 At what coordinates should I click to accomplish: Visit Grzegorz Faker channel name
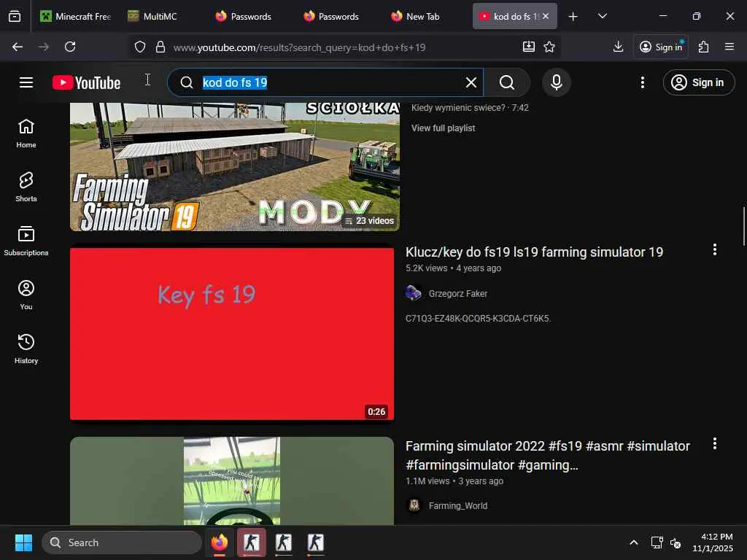[x=458, y=294]
